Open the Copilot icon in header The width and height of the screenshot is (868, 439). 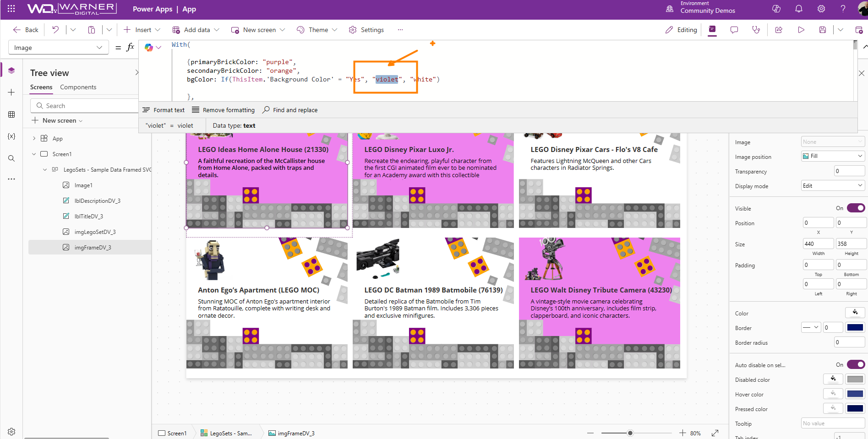776,9
